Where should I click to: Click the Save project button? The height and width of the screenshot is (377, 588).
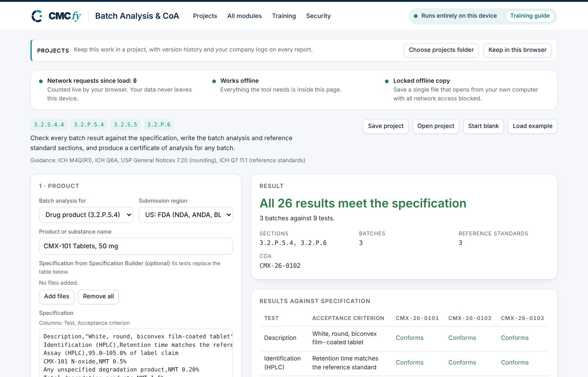coord(386,126)
